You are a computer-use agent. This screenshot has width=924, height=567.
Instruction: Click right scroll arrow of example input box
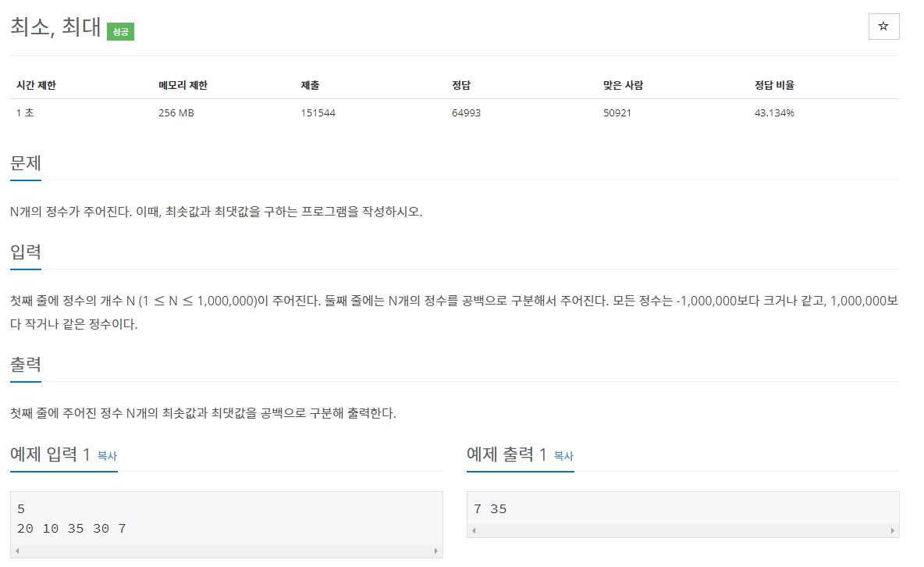click(x=436, y=551)
